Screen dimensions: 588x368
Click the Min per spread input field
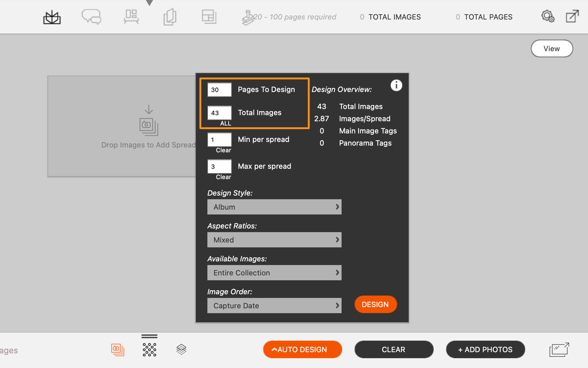click(220, 140)
